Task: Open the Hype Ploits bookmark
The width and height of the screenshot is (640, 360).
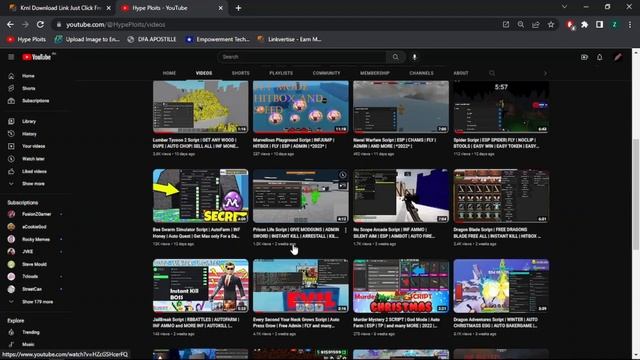Action: point(26,39)
